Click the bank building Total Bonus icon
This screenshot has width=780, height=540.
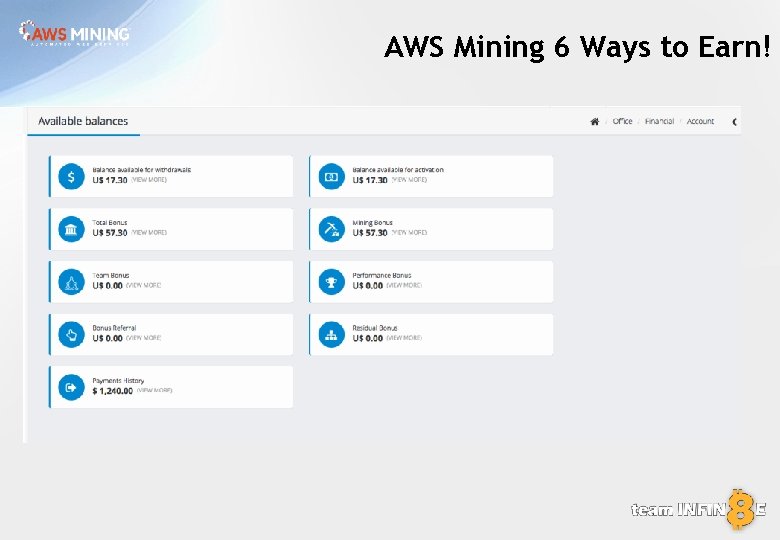71,229
